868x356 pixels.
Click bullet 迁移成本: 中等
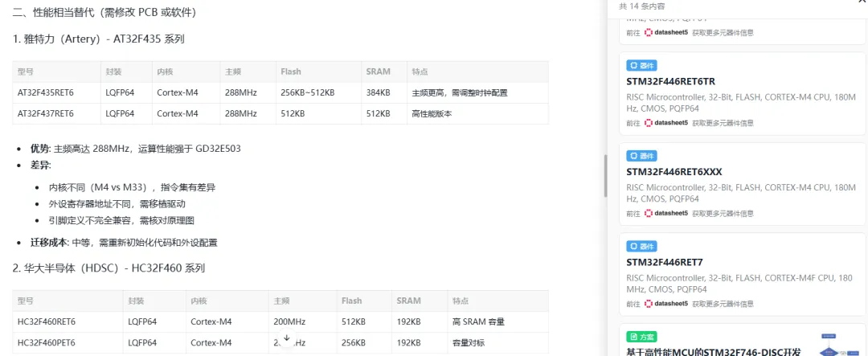(x=124, y=243)
